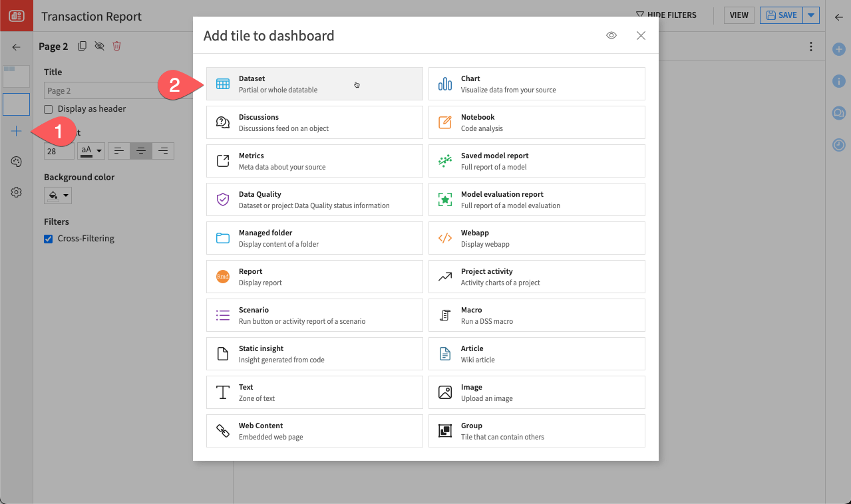Select the right text alignment icon

pos(163,150)
